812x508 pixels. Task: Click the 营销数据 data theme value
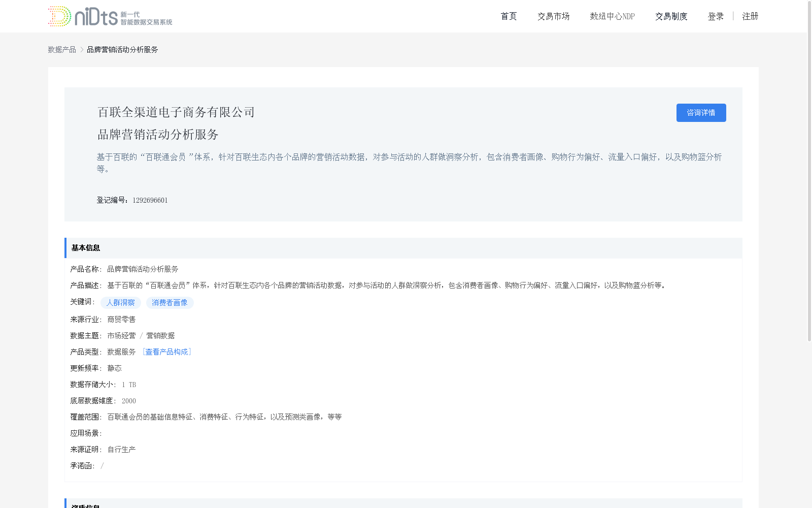[160, 336]
